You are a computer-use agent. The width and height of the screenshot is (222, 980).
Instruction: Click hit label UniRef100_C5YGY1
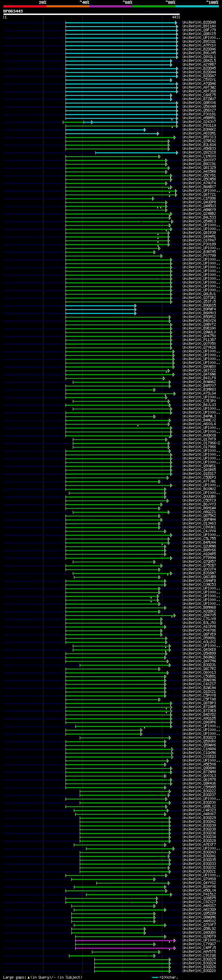pyautogui.click(x=199, y=80)
